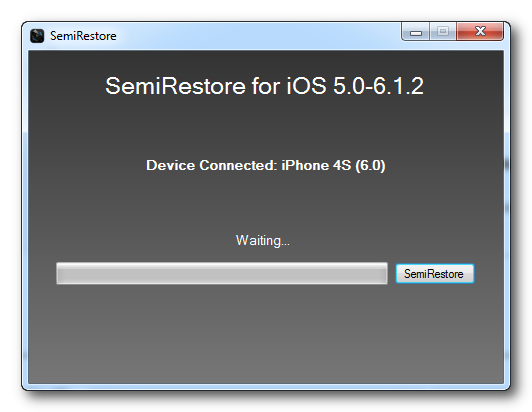Select the "Waiting..." status label
This screenshot has height=412, width=532.
[263, 241]
